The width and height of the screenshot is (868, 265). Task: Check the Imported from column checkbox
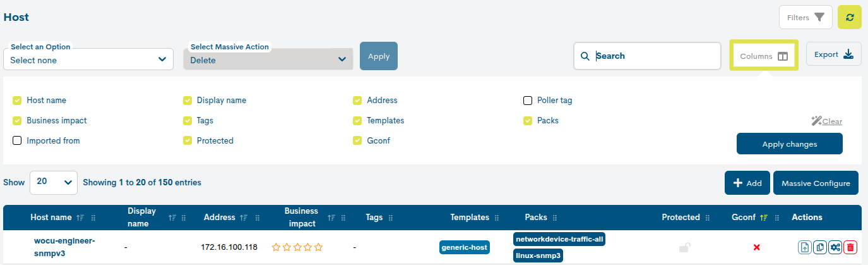[x=17, y=141]
